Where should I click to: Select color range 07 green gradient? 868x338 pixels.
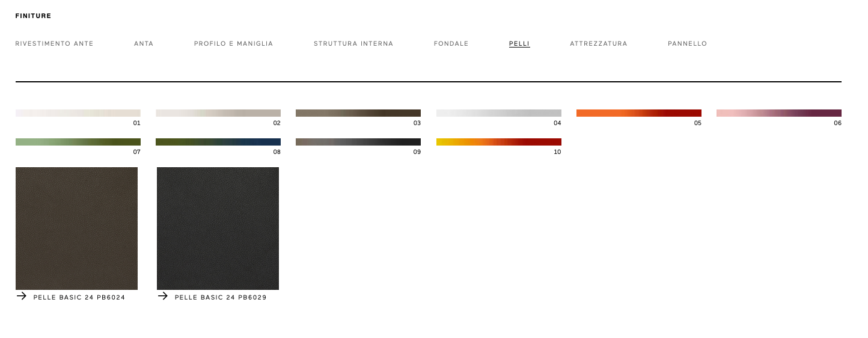[x=78, y=142]
